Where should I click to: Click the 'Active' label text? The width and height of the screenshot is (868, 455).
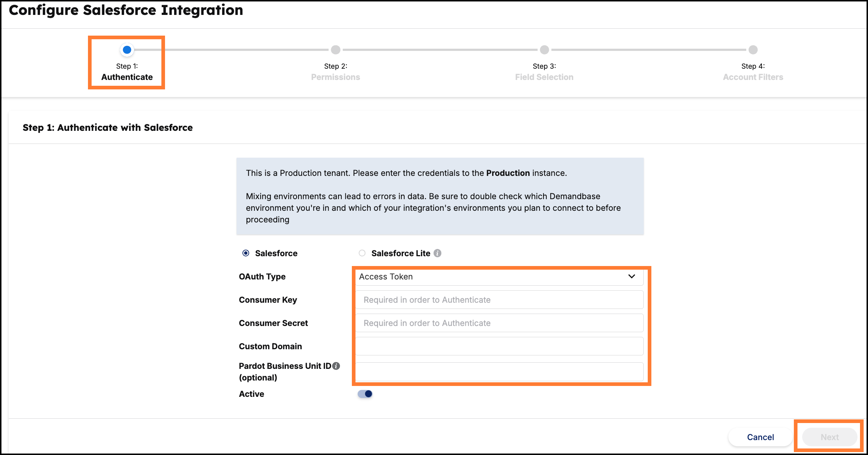tap(252, 394)
